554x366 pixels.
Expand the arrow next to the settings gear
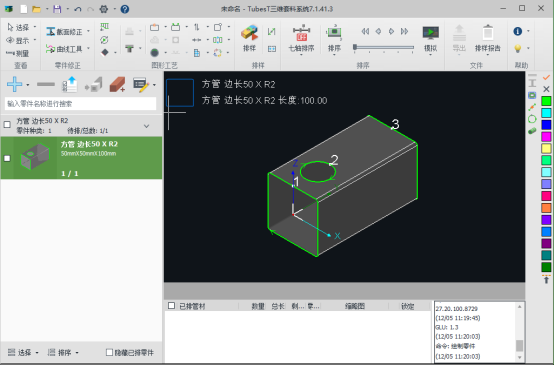pyautogui.click(x=114, y=9)
